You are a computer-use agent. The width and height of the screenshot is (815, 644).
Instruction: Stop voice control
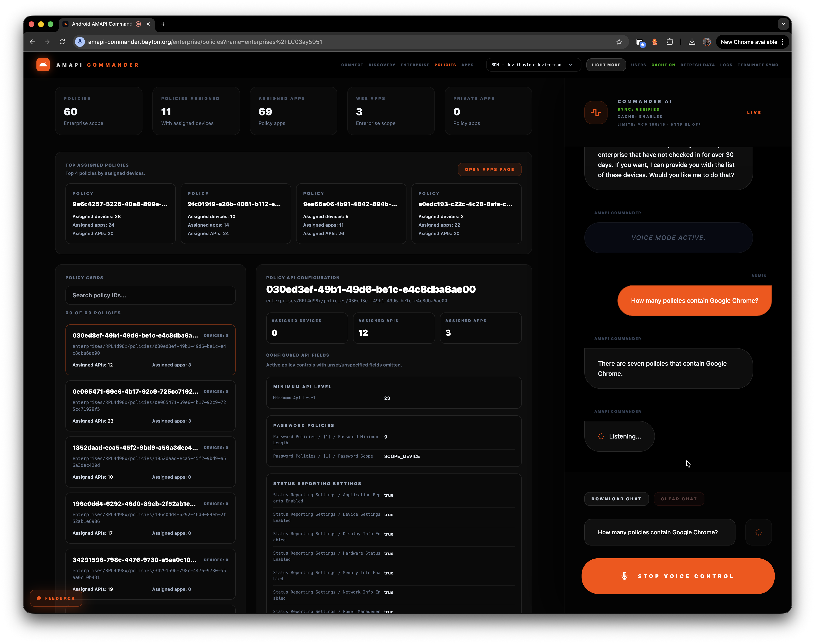pyautogui.click(x=678, y=576)
